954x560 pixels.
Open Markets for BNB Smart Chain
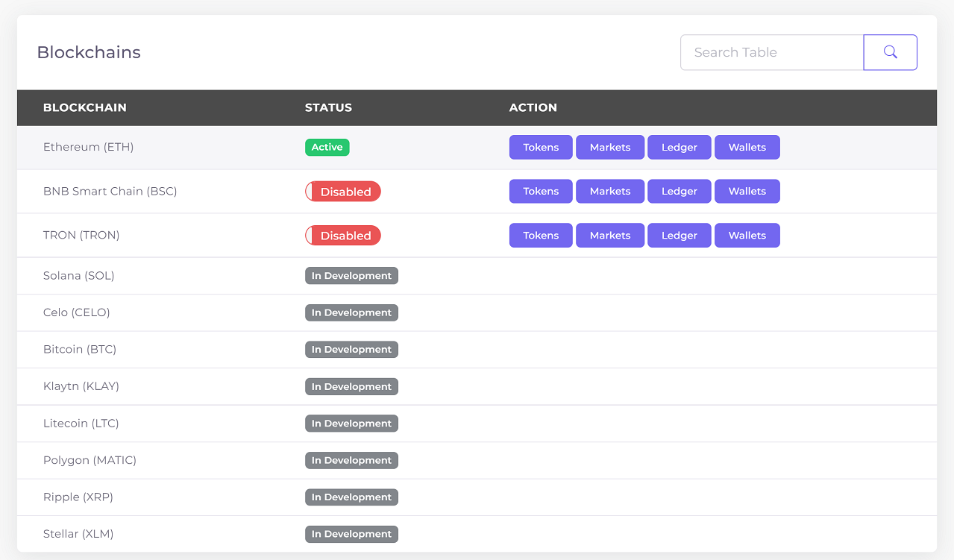pos(610,191)
